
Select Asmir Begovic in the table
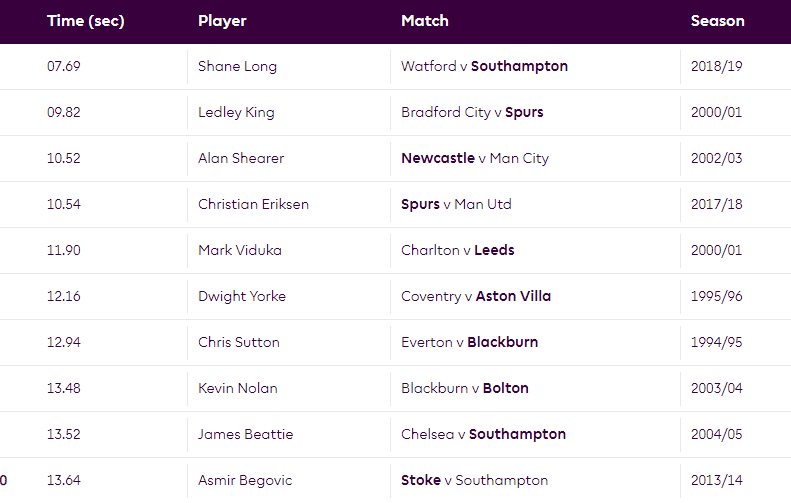tap(244, 480)
